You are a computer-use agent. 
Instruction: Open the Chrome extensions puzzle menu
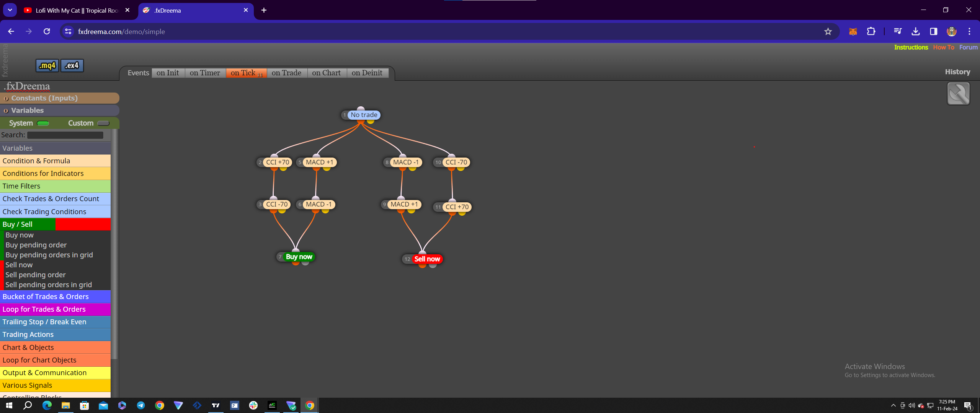871,31
